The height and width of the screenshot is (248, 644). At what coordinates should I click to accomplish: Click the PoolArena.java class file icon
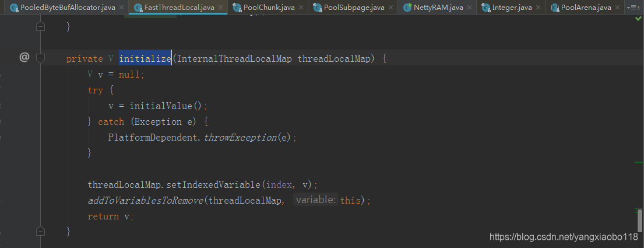554,8
